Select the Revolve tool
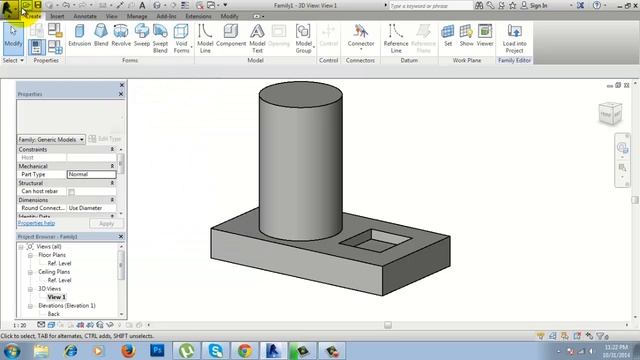The image size is (640, 360). [121, 35]
